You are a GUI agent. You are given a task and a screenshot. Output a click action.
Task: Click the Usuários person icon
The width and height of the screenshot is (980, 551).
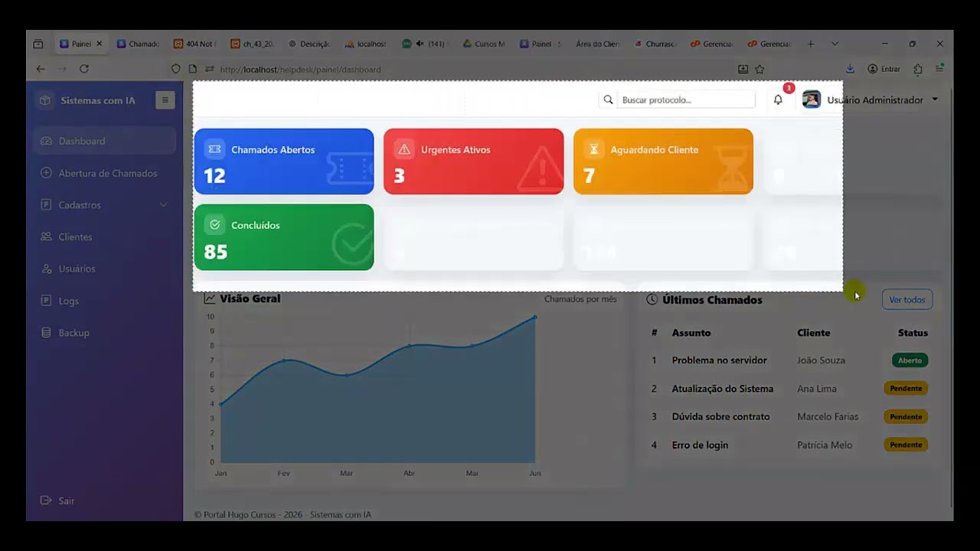(x=46, y=269)
